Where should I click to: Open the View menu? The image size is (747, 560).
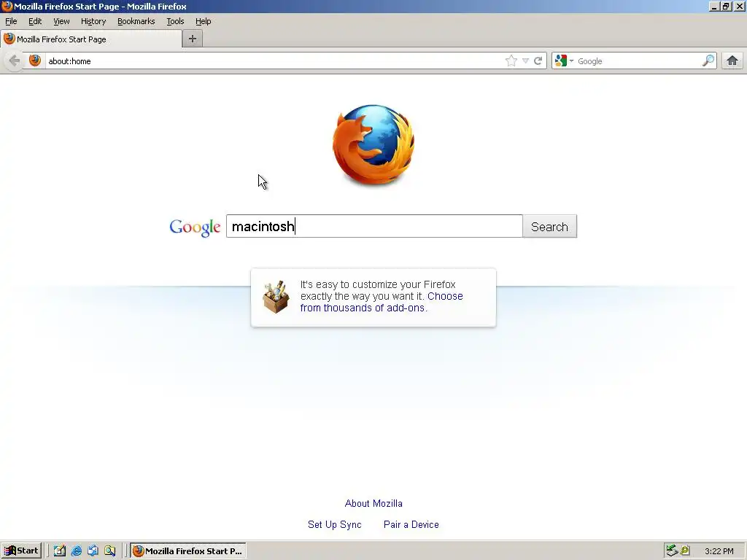(x=61, y=21)
